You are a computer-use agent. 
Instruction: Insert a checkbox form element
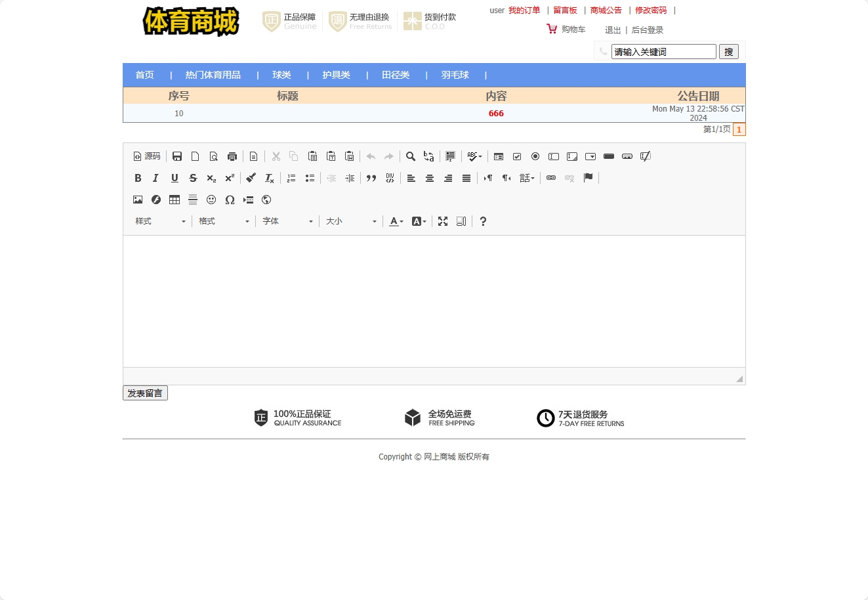click(x=517, y=156)
